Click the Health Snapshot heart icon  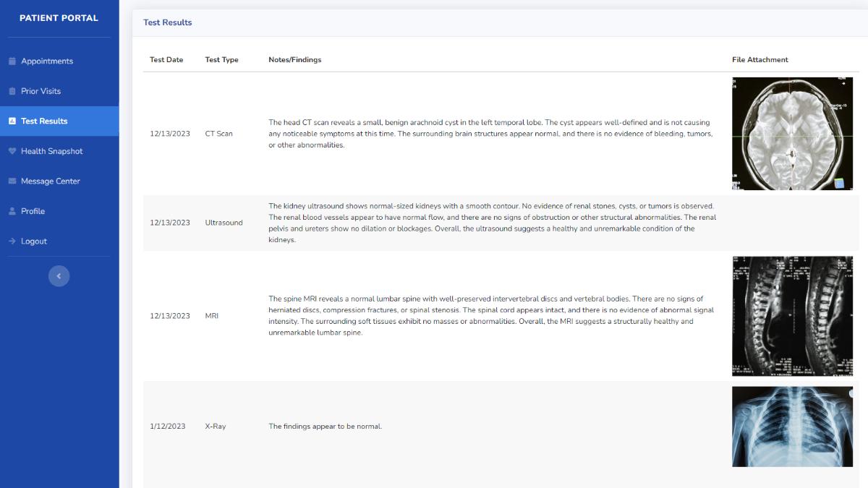(11, 150)
